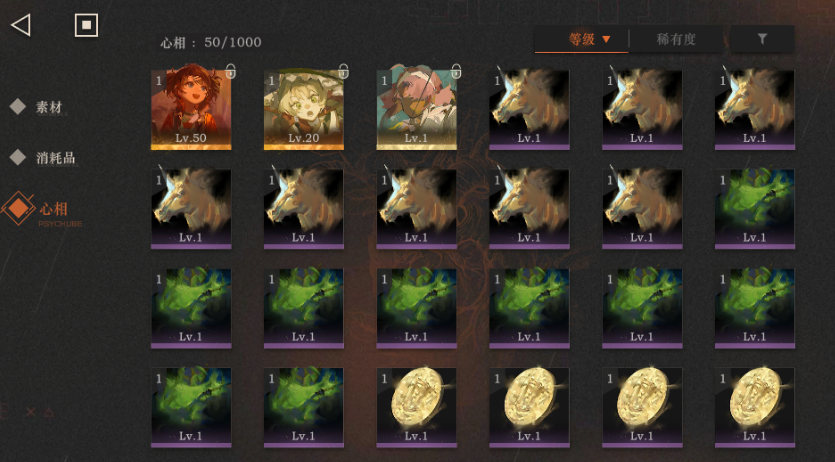Toggle sort direction arrow beside 等级
Screen dimensions: 835x462
(x=606, y=39)
